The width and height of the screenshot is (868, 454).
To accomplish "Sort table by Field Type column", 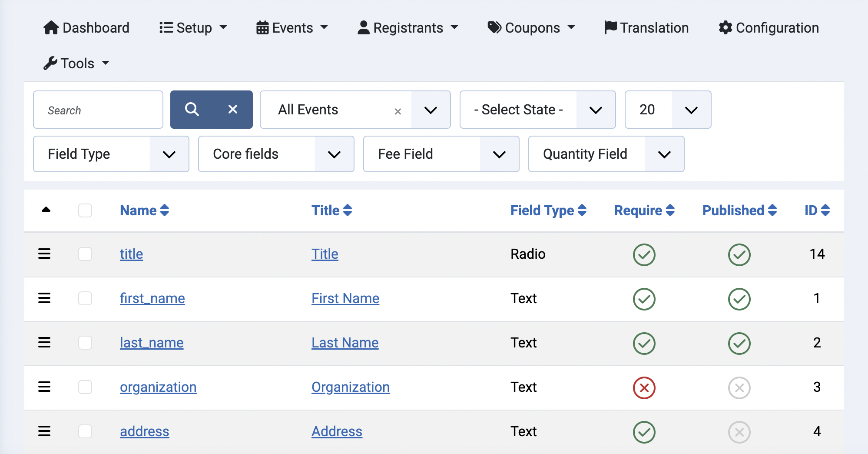I will (x=548, y=210).
